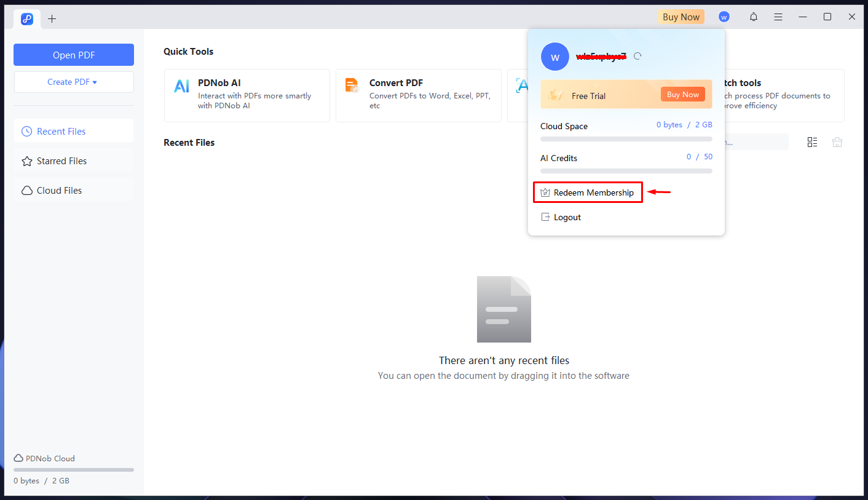This screenshot has width=868, height=500.
Task: Click the 'Free Trial' label in the banner
Action: pyautogui.click(x=589, y=96)
